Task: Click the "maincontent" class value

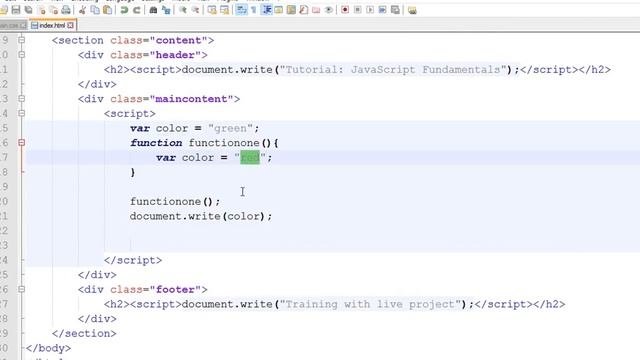Action: coord(191,99)
